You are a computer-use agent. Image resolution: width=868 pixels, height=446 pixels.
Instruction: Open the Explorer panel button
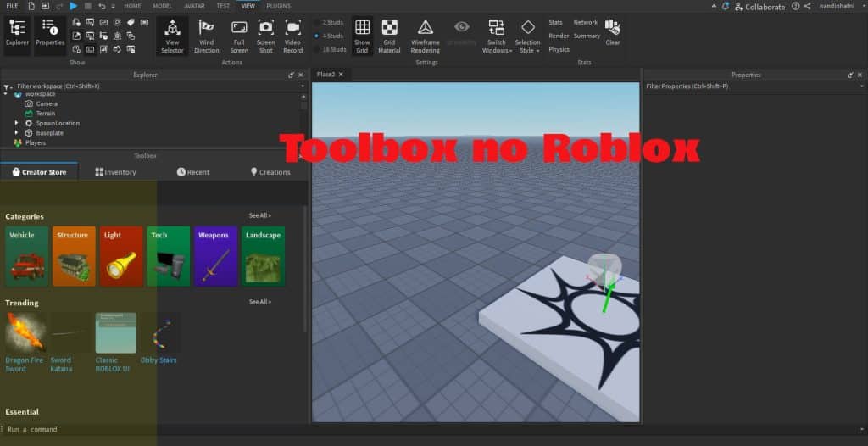[17, 35]
